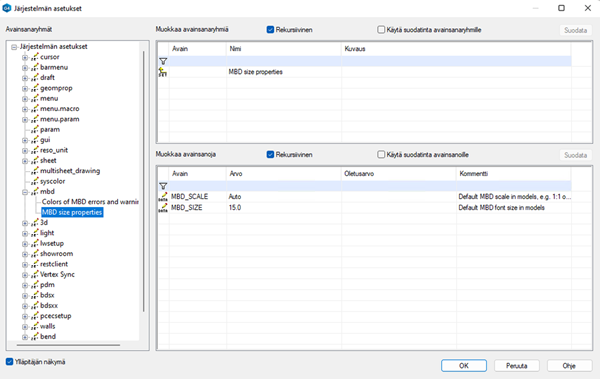Select Colors of MBD errors tree item
The width and height of the screenshot is (600, 379).
click(x=90, y=202)
